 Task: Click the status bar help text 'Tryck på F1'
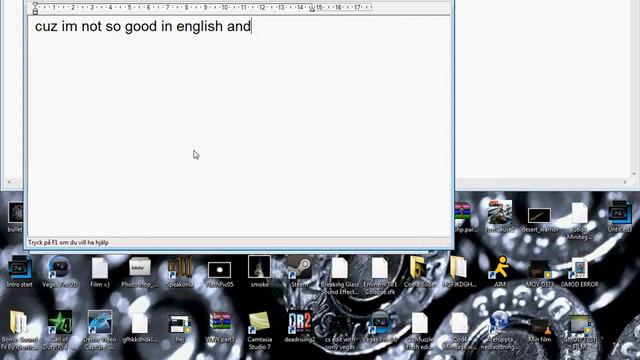[68, 242]
